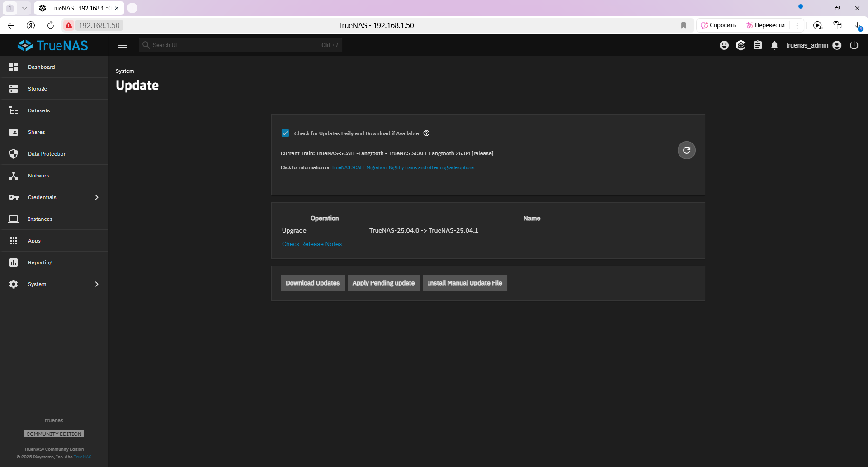Reload the browser page
This screenshot has width=868, height=467.
[x=51, y=25]
